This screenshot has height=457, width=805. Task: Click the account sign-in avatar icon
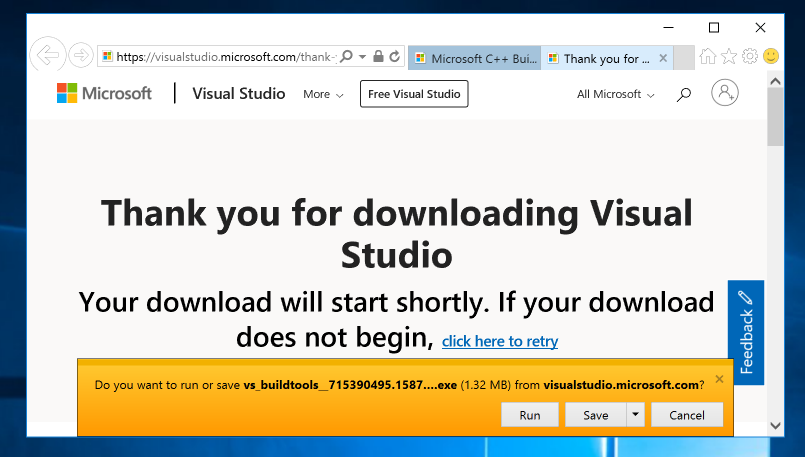point(724,94)
